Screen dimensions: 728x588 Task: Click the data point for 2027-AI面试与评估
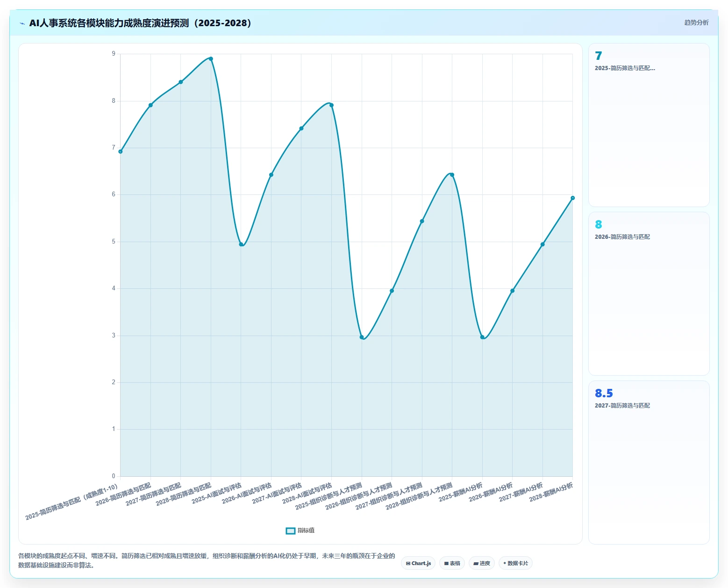pyautogui.click(x=301, y=128)
